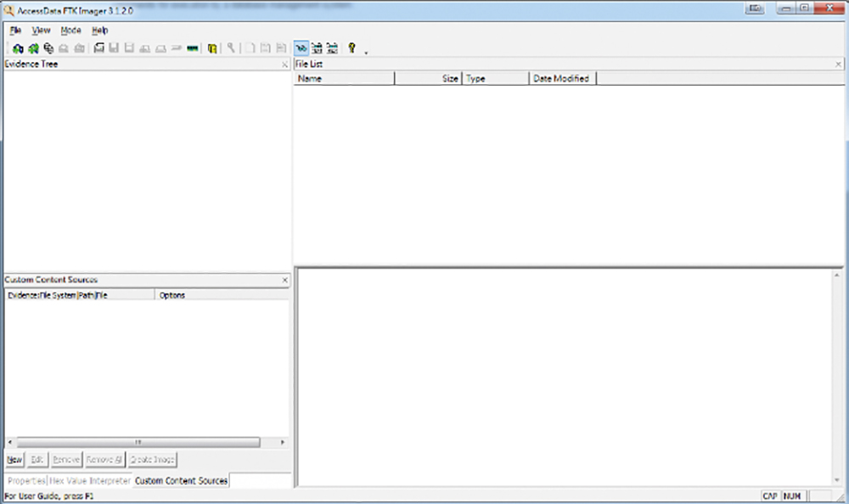Maximize the FTK Imager window
Viewport: 849px width, 504px height.
click(x=804, y=8)
